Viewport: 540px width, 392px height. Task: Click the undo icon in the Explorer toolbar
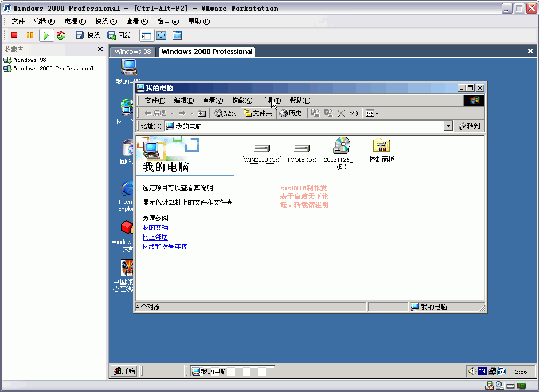[x=354, y=113]
